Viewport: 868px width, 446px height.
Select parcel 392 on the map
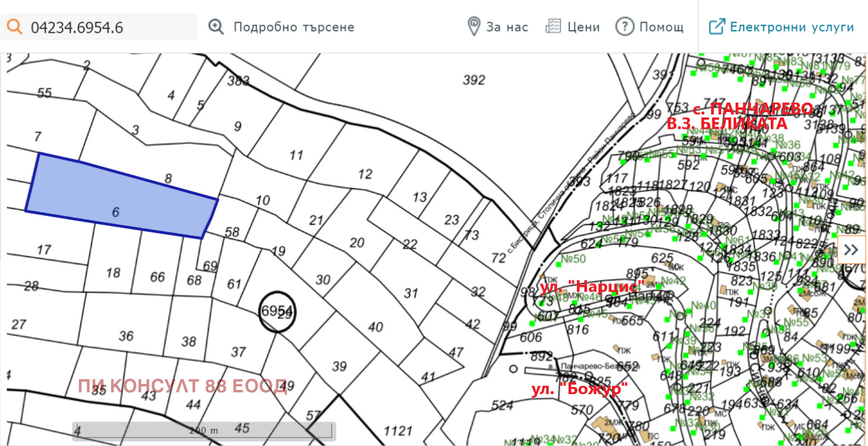(x=474, y=80)
